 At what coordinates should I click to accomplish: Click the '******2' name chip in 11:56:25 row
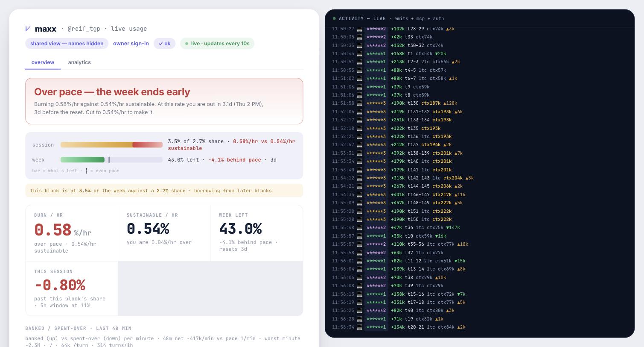click(376, 311)
